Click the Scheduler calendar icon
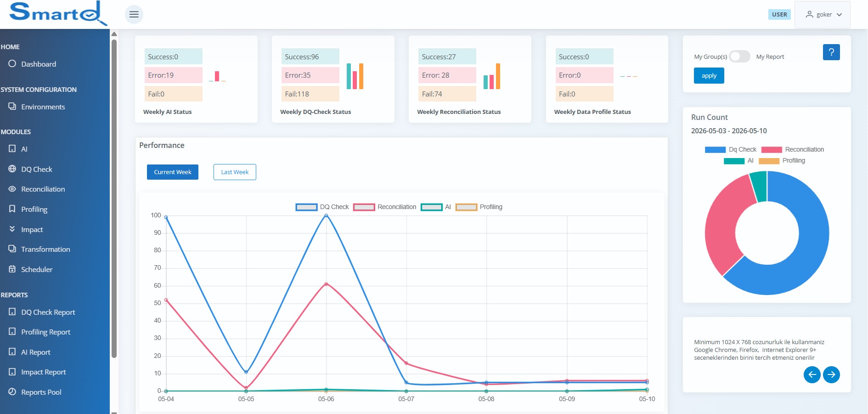Image resolution: width=868 pixels, height=414 pixels. (x=12, y=269)
